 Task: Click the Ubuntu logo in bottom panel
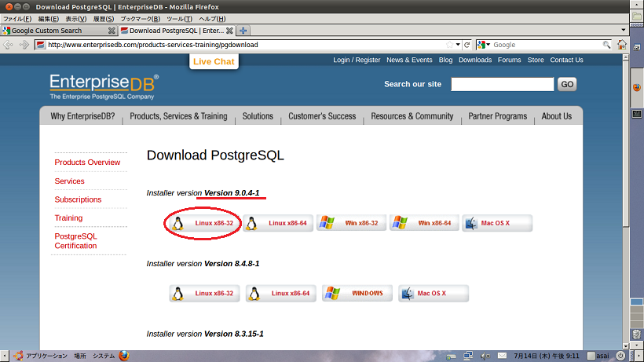pyautogui.click(x=18, y=356)
